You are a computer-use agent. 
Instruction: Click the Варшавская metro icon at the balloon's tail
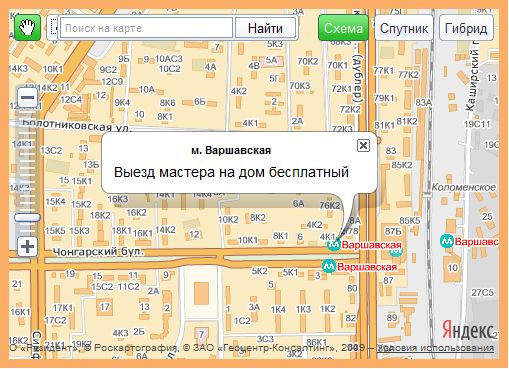(334, 245)
